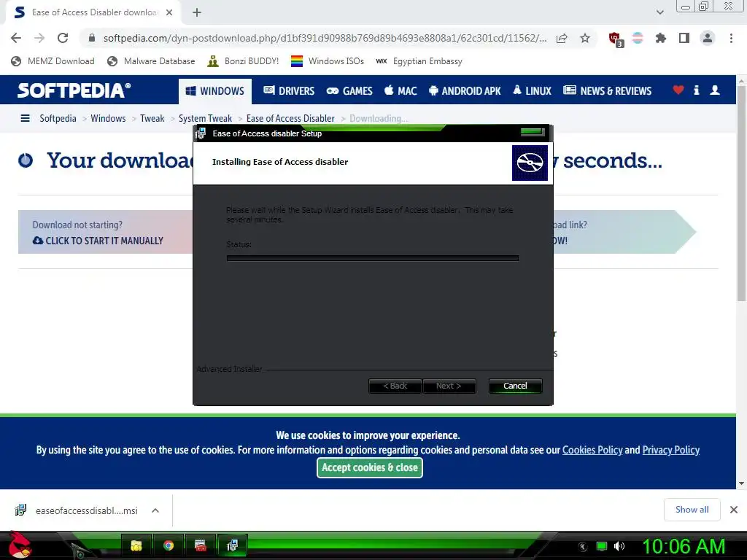
Task: Select the Drivers category
Action: 289,90
